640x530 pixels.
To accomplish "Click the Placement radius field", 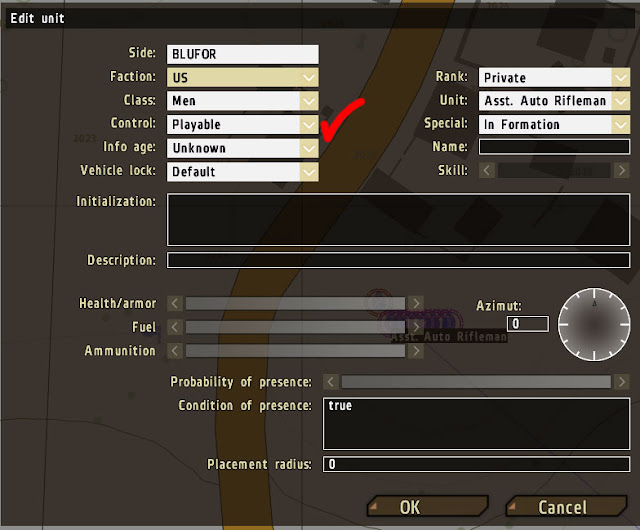I will [x=476, y=464].
